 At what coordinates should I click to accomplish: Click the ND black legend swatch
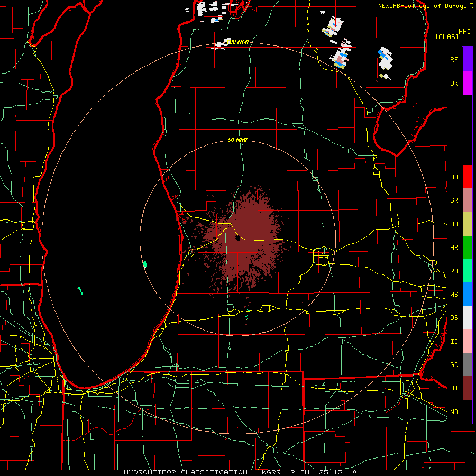point(467,411)
